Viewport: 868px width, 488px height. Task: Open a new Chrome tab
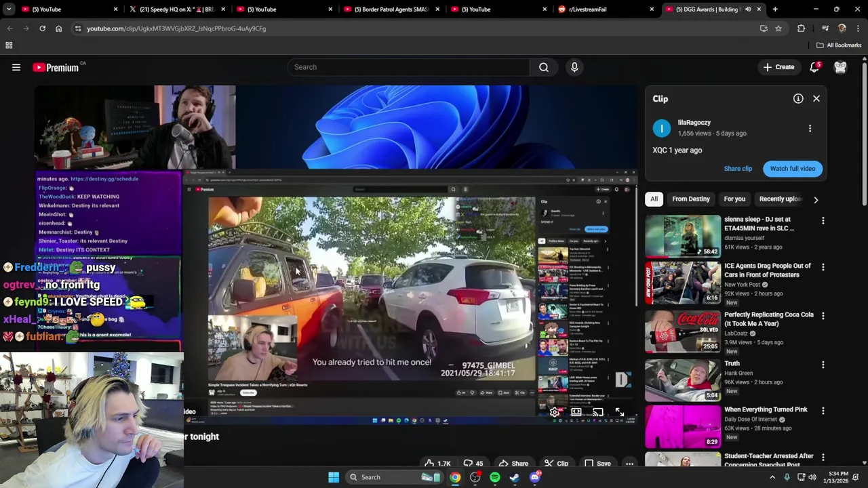[x=775, y=9]
